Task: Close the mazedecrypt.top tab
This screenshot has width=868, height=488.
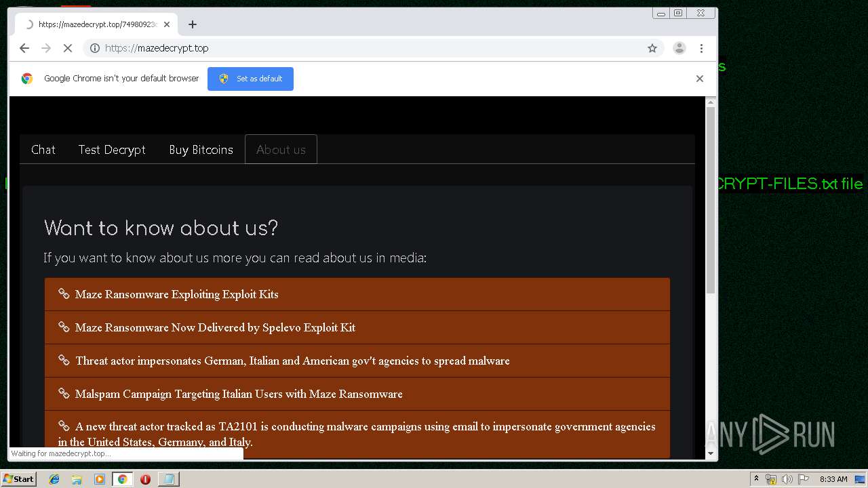Action: pyautogui.click(x=167, y=24)
